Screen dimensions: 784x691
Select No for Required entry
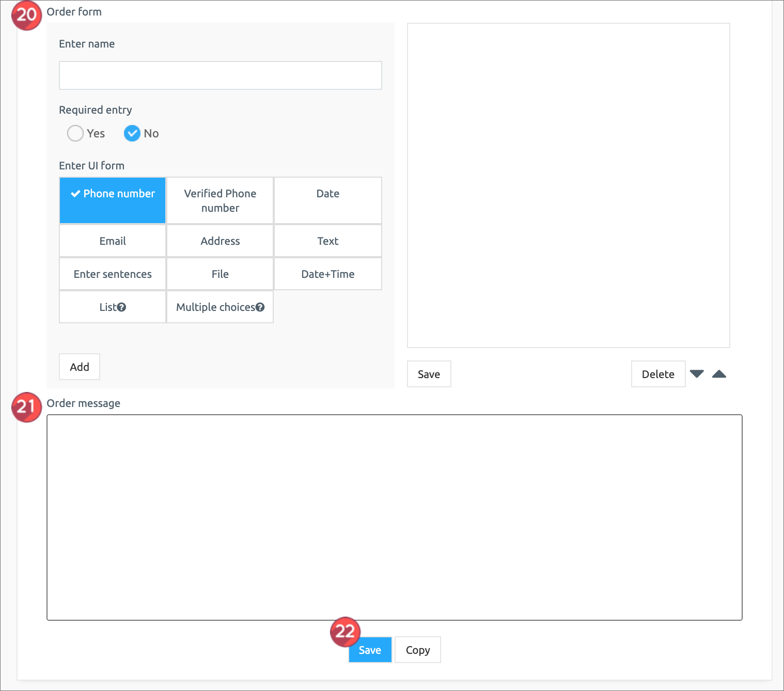[x=132, y=133]
